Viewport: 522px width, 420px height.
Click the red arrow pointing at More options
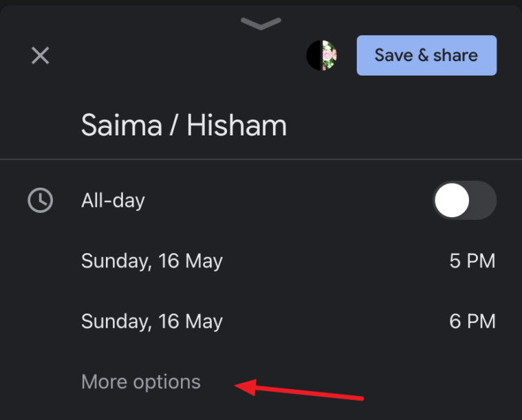pos(299,389)
